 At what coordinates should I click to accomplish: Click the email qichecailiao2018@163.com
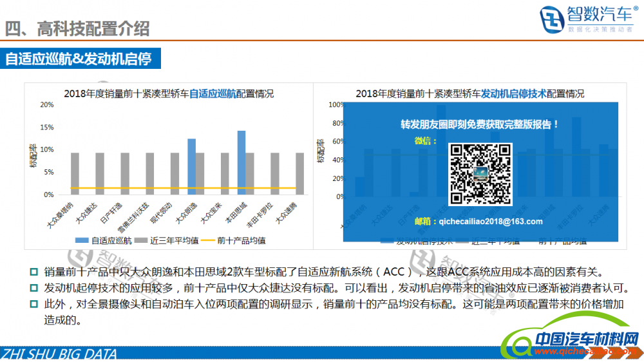tap(490, 222)
